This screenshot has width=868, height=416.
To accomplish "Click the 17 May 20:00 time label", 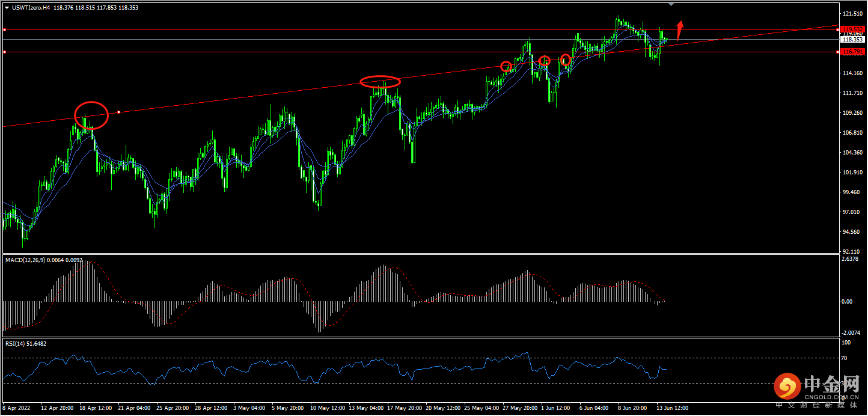I will point(403,408).
